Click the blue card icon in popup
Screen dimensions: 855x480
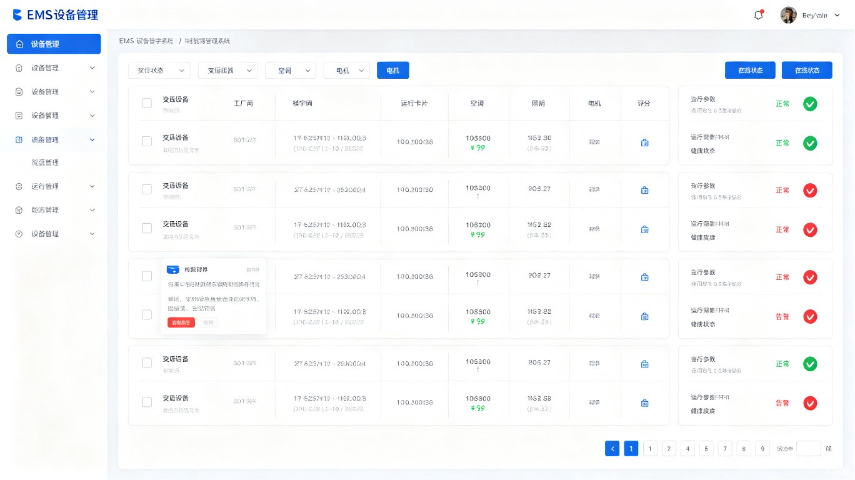click(x=173, y=269)
